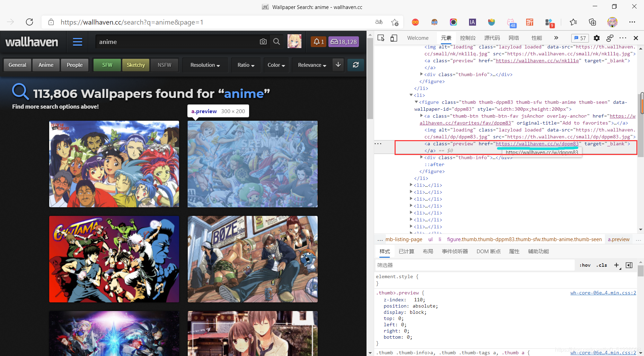The height and width of the screenshot is (356, 644).
Task: Open the 57 issues counter
Action: pyautogui.click(x=580, y=38)
